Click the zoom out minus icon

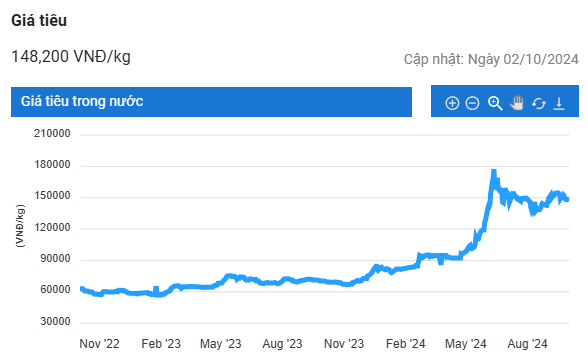click(x=472, y=103)
